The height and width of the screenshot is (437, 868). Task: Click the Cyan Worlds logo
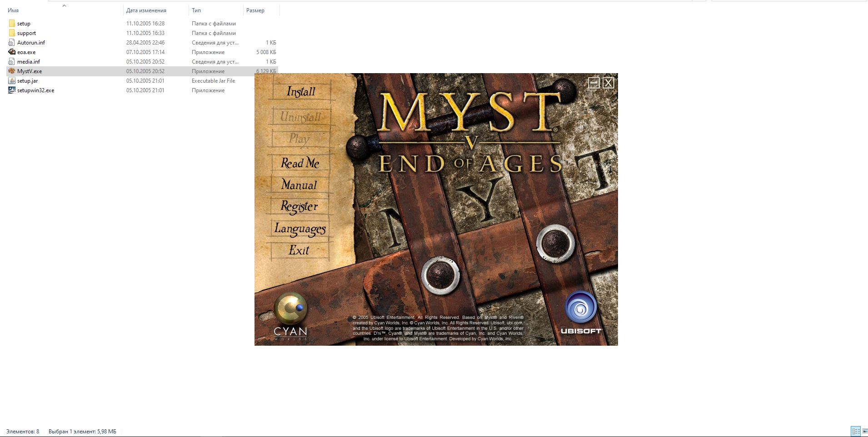click(290, 317)
